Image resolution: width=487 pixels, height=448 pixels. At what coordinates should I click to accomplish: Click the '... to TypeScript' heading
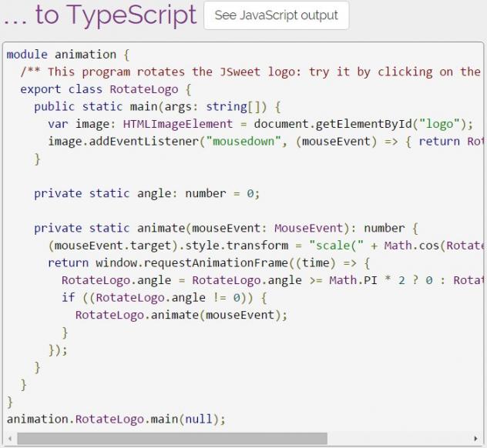click(x=99, y=15)
